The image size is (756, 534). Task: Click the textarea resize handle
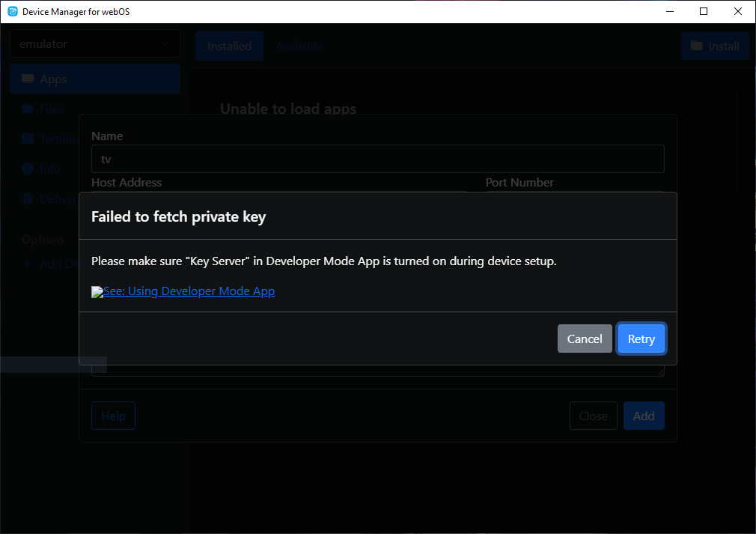660,372
